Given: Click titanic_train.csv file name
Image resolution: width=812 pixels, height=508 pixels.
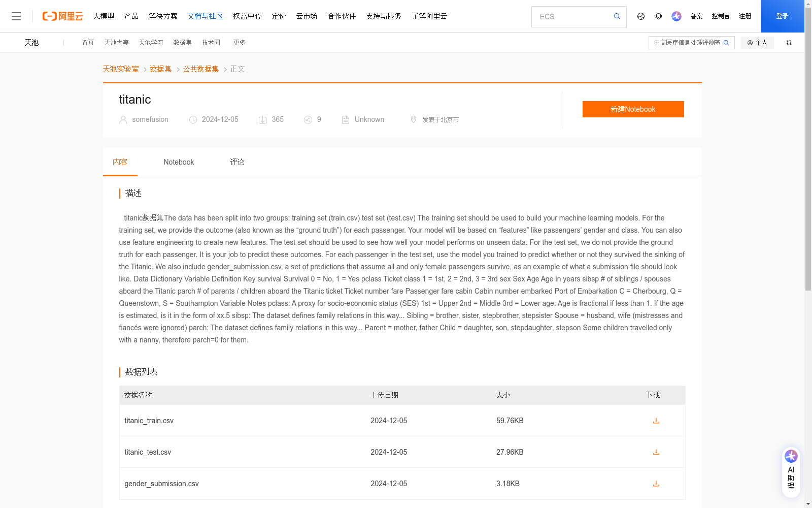Looking at the screenshot, I should point(149,421).
